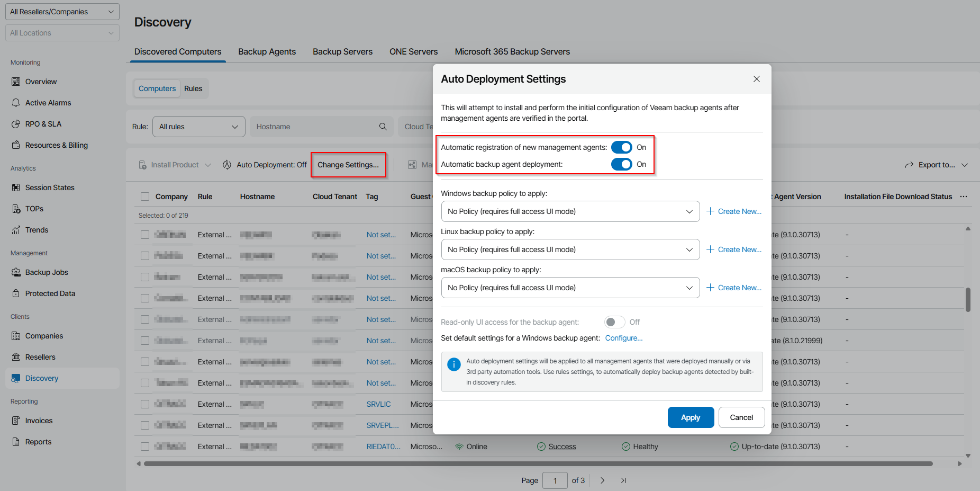The width and height of the screenshot is (980, 491).
Task: Open RPO & SLA via its icon
Action: click(16, 124)
